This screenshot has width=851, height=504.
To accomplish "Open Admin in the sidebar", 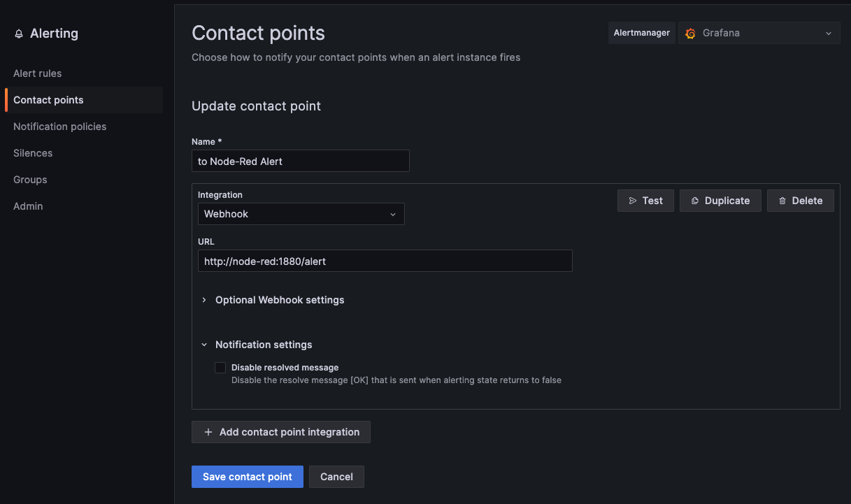I will click(x=28, y=206).
